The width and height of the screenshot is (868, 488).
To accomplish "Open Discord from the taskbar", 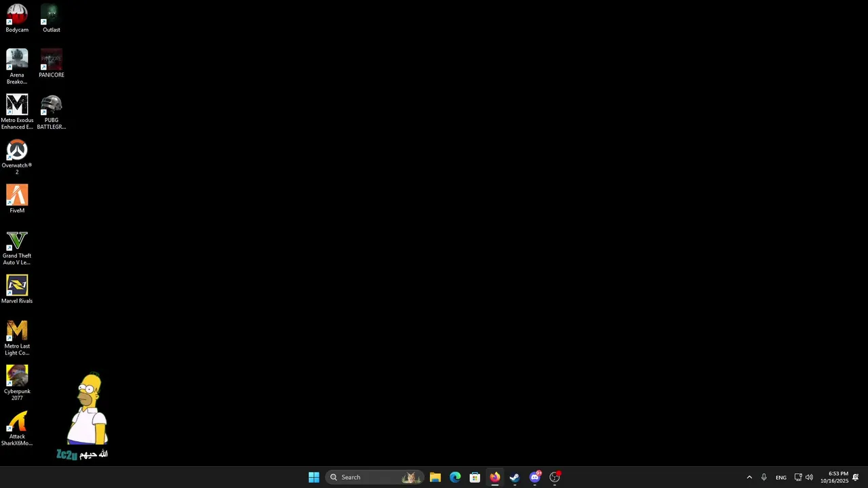I will pos(535,477).
